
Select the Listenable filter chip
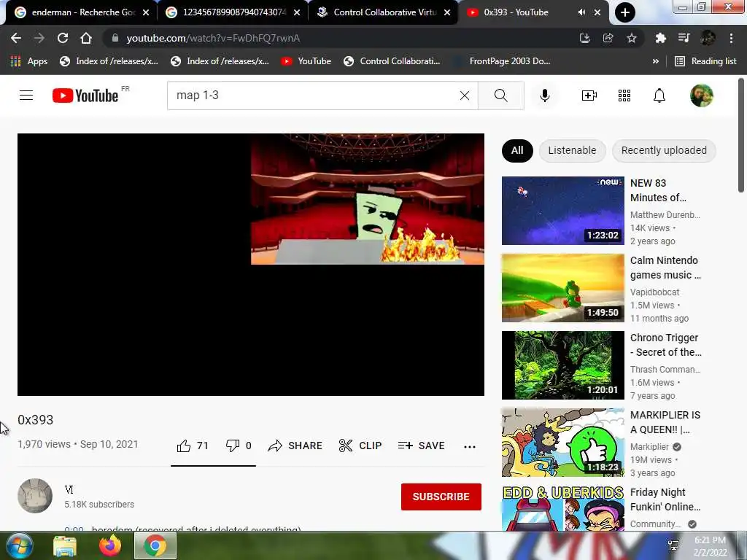click(x=572, y=150)
